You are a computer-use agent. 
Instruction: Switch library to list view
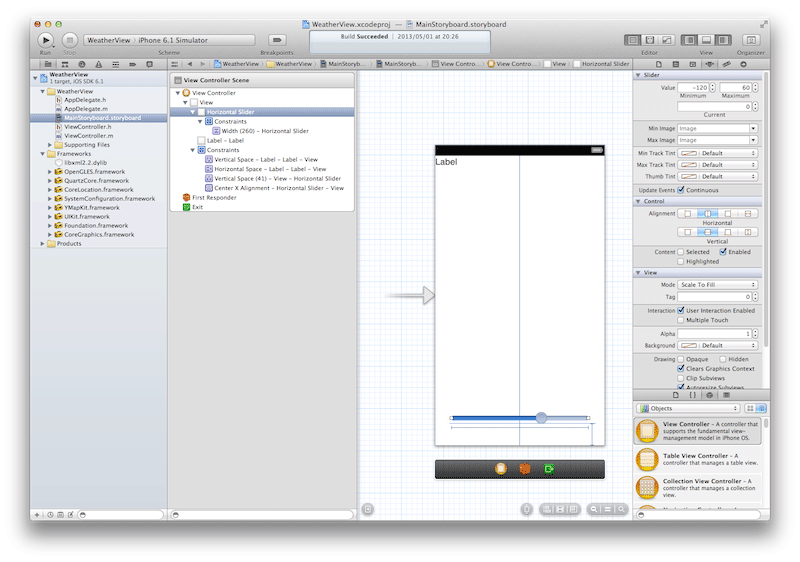tap(761, 408)
